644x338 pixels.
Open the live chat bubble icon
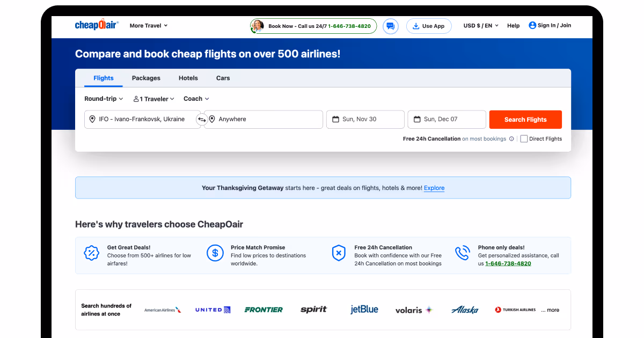pyautogui.click(x=390, y=26)
